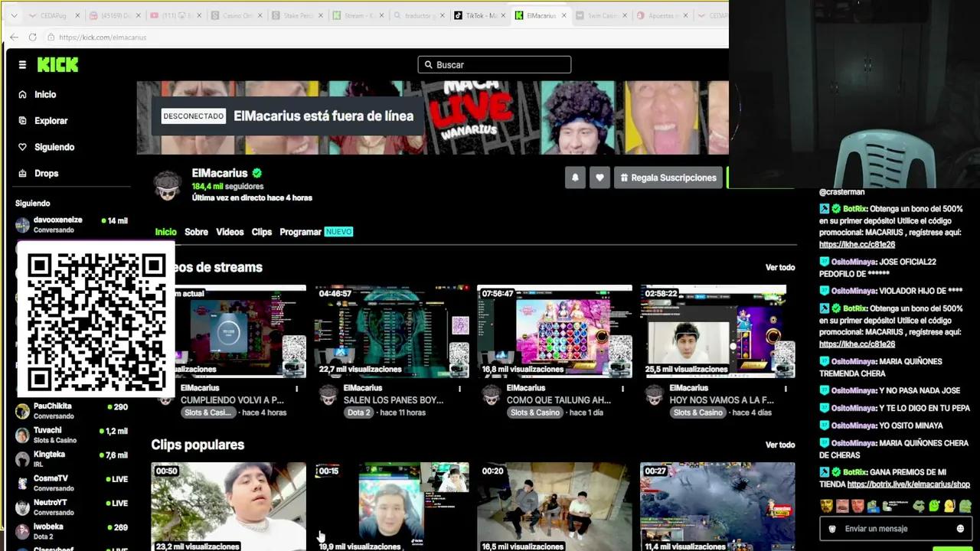Image resolution: width=980 pixels, height=551 pixels.
Task: Open the 07:56:47 stream thumbnail
Action: pos(555,331)
